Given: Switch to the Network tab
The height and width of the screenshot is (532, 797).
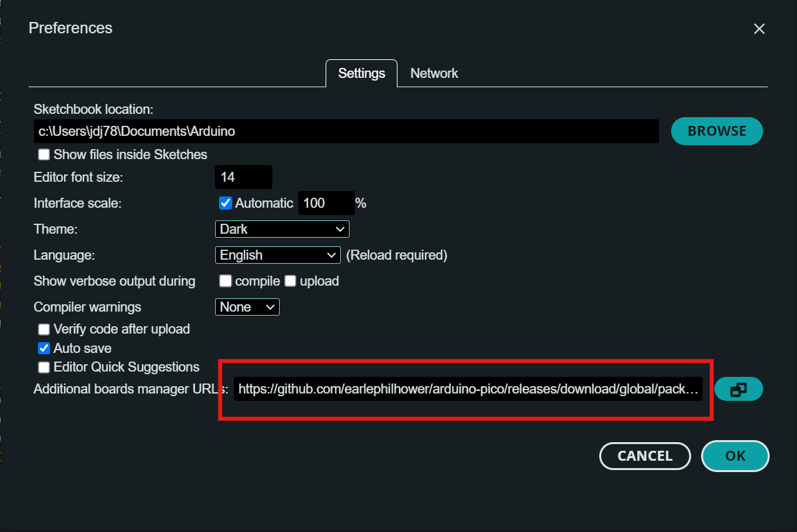Looking at the screenshot, I should click(434, 73).
